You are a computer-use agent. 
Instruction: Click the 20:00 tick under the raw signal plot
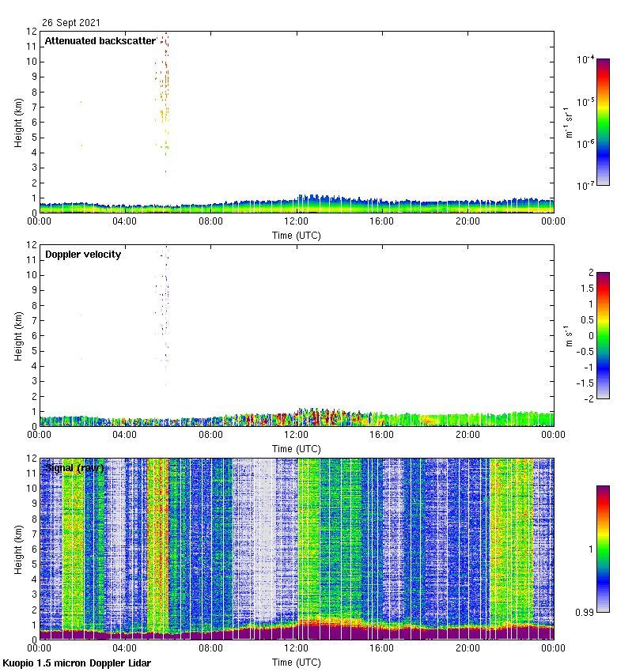click(467, 648)
